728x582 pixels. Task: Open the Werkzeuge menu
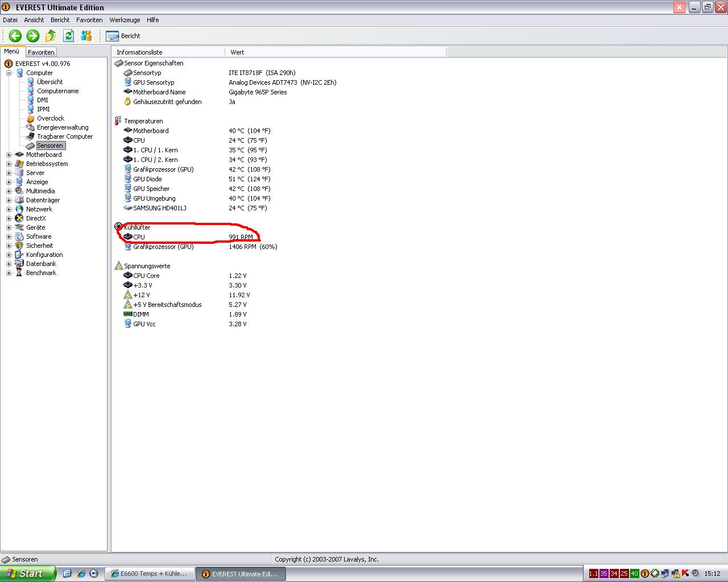pos(125,20)
